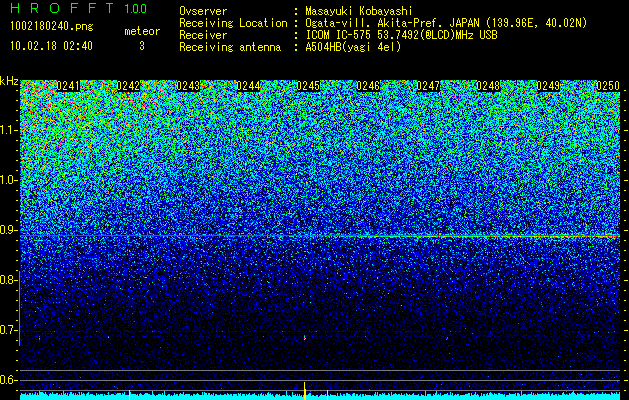Click the 0247 time marker
This screenshot has height=400, width=629.
428,86
